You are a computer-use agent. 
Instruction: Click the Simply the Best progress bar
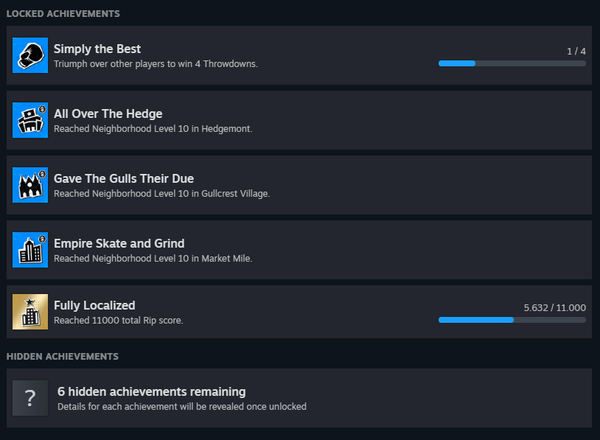[512, 63]
